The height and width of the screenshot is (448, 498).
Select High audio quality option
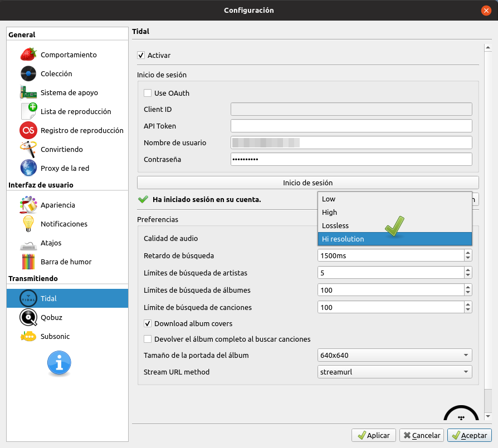point(395,212)
